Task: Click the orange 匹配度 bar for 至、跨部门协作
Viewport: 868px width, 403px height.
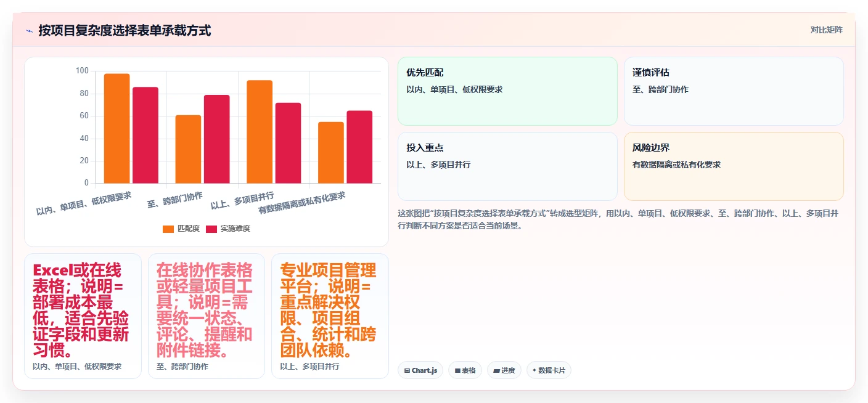Action: [188, 149]
